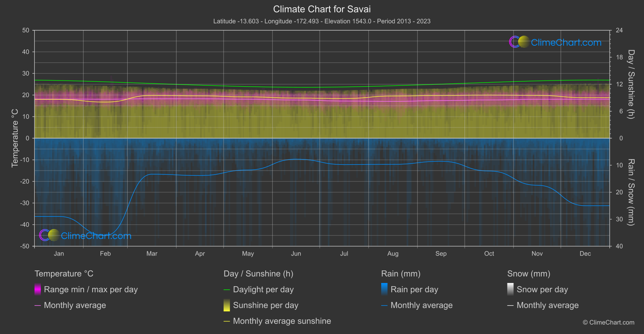Toggle the rain Monthly average legend
The width and height of the screenshot is (644, 334).
pyautogui.click(x=384, y=305)
